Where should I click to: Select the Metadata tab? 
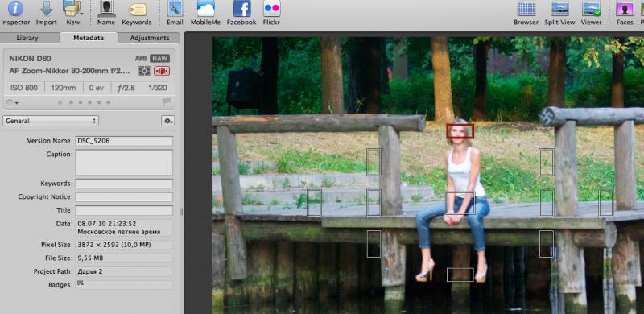point(89,38)
